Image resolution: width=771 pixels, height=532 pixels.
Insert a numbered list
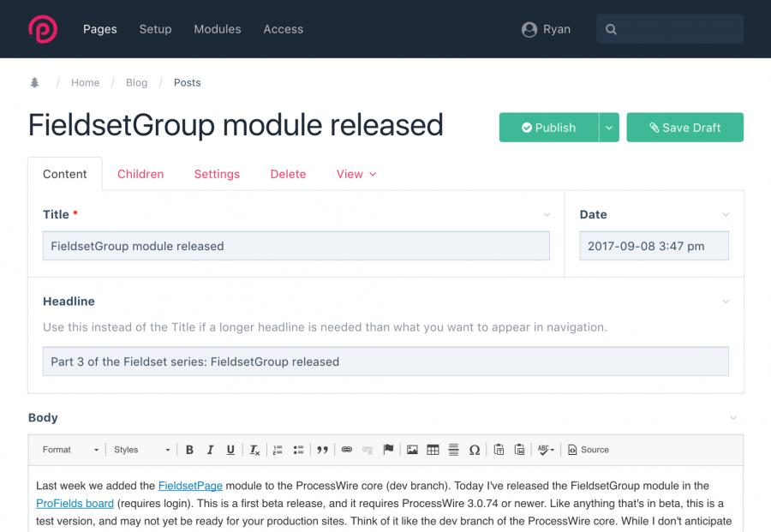pyautogui.click(x=278, y=450)
